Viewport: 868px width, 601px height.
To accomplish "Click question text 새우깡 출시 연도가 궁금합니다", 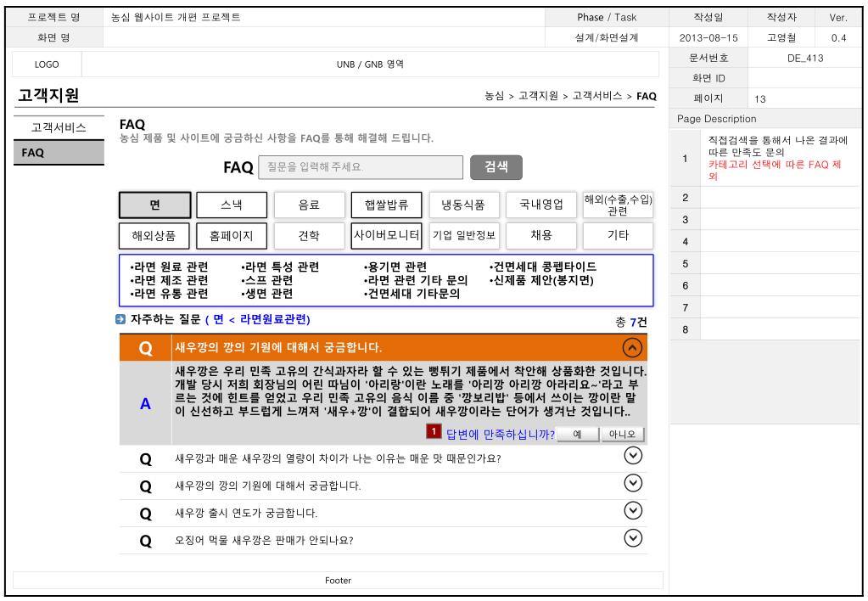I will click(246, 513).
